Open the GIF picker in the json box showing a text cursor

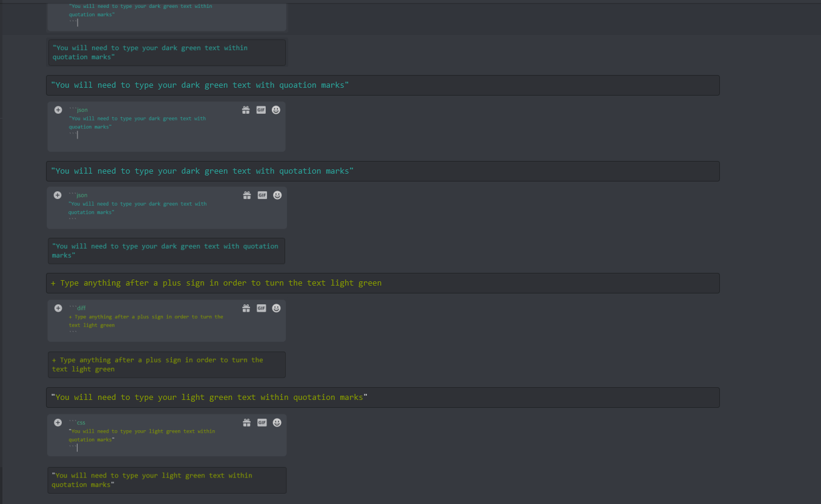point(261,110)
